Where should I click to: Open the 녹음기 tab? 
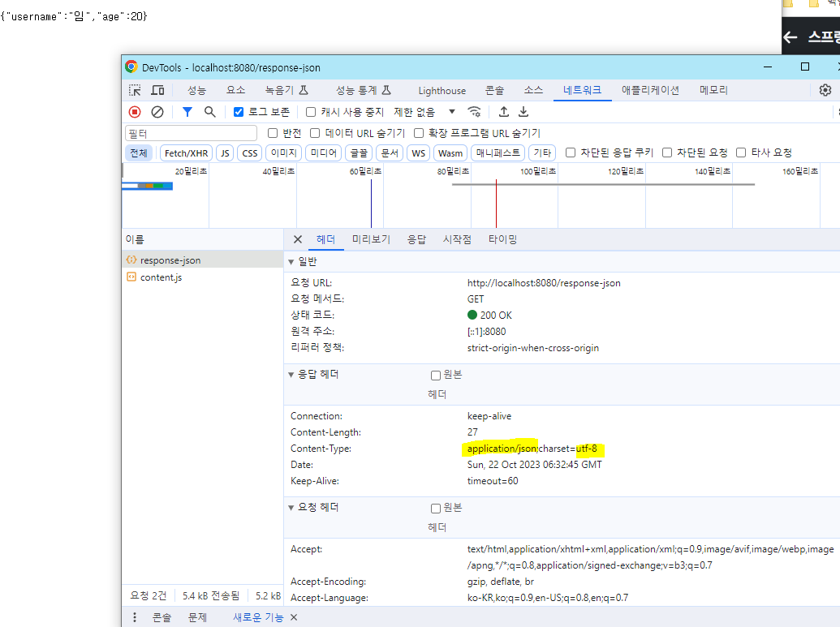(287, 91)
